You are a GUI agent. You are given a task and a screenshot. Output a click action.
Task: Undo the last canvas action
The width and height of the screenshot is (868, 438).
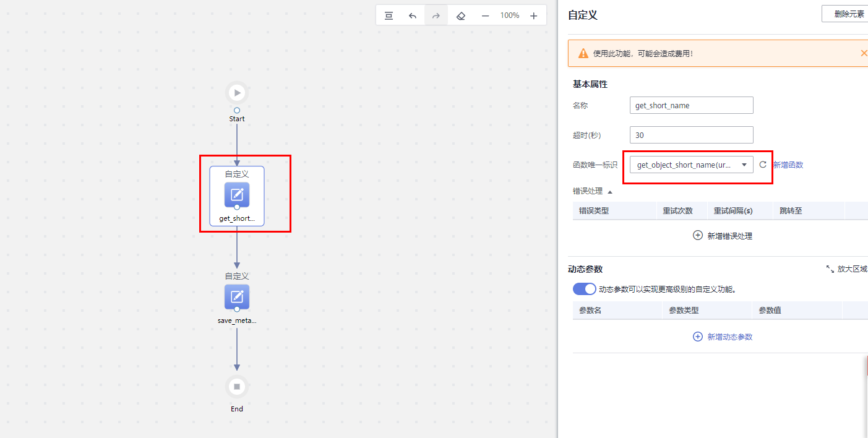[413, 15]
